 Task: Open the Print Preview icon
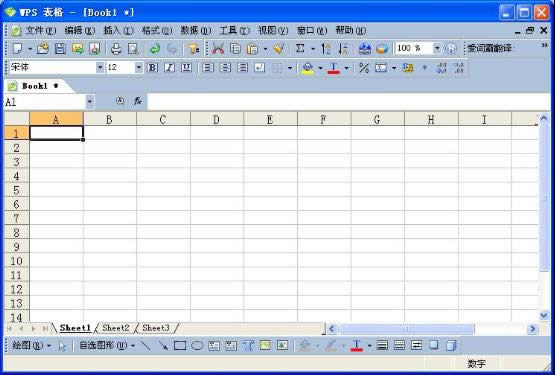[133, 49]
